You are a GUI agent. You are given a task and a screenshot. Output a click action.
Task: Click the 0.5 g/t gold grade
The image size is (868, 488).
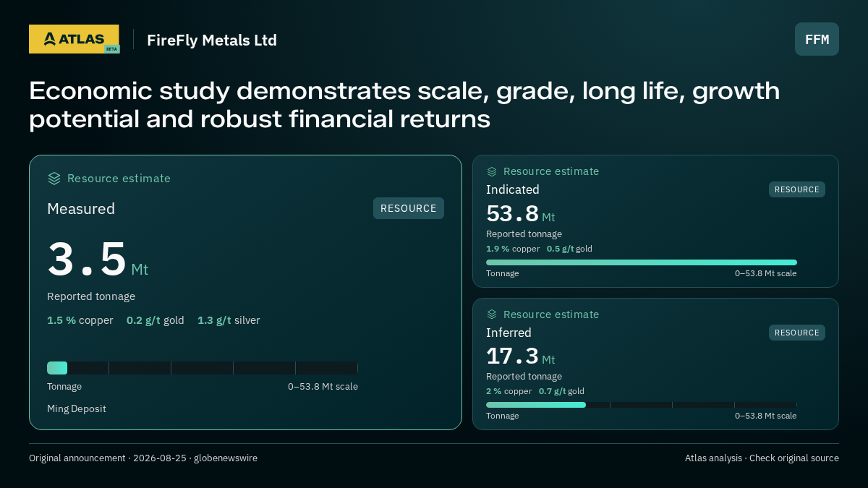point(569,249)
